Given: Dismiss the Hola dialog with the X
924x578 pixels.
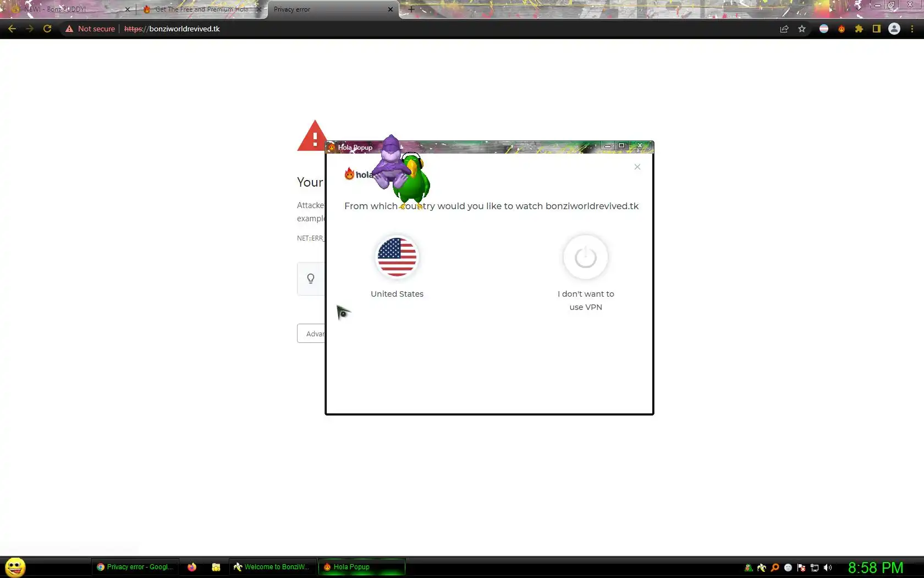Looking at the screenshot, I should click(x=637, y=167).
